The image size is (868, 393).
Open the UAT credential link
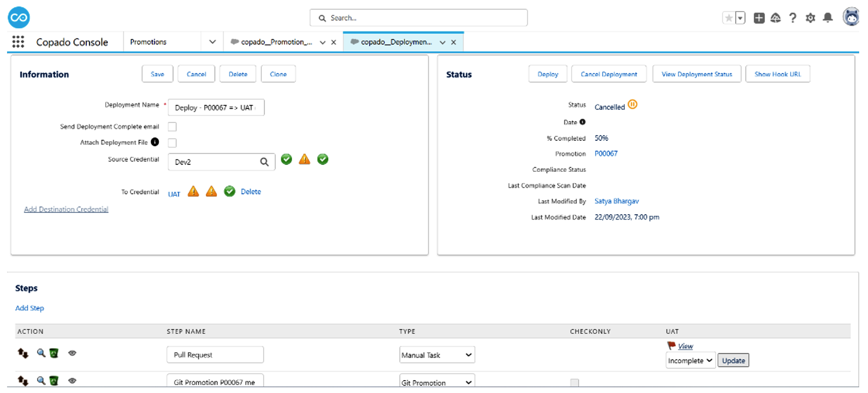coord(174,194)
